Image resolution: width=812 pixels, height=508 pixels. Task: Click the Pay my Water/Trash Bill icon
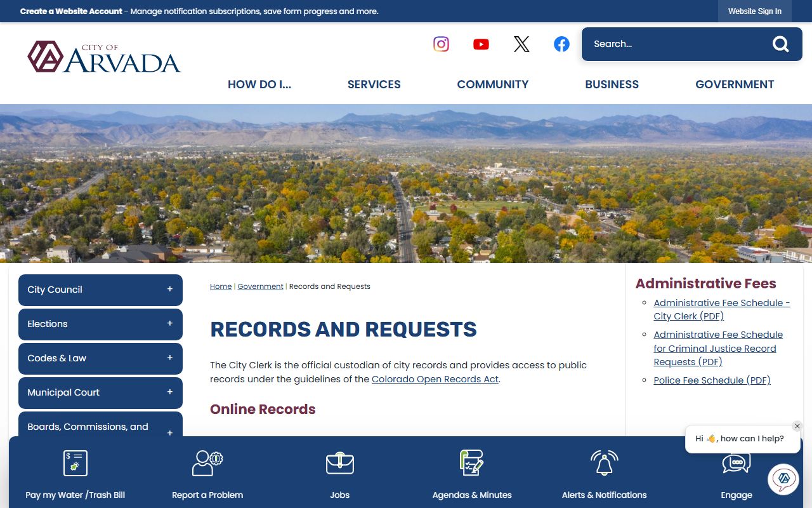coord(75,463)
